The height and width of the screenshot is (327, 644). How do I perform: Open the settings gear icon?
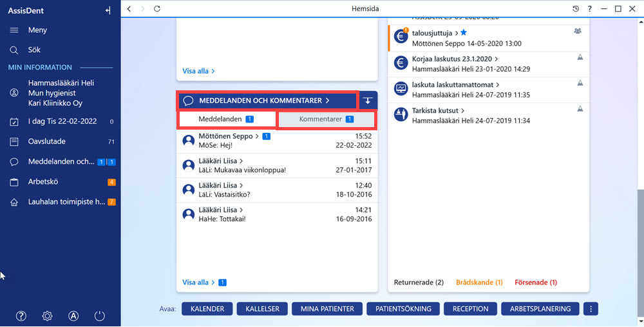[x=47, y=316]
